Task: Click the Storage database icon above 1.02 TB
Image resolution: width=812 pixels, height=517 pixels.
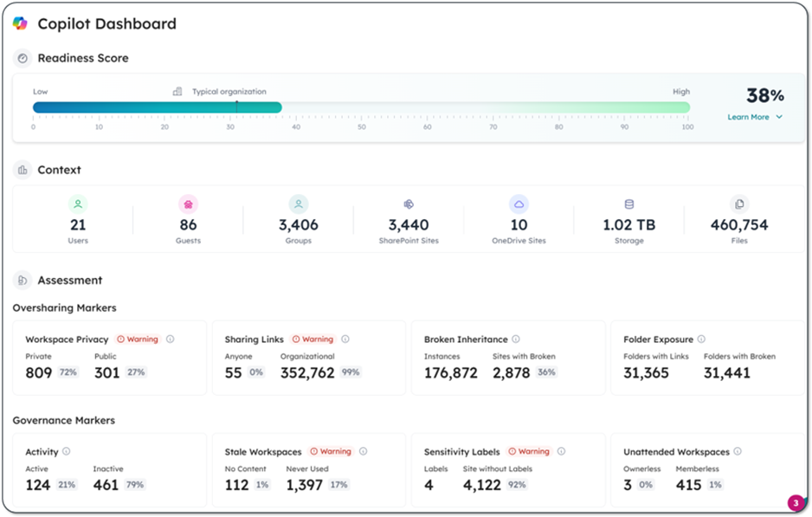Action: 628,203
